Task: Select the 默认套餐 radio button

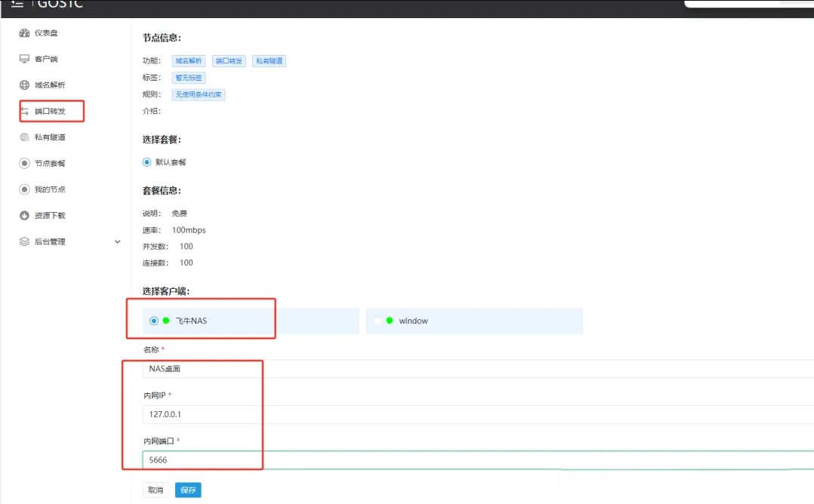Action: (x=147, y=162)
